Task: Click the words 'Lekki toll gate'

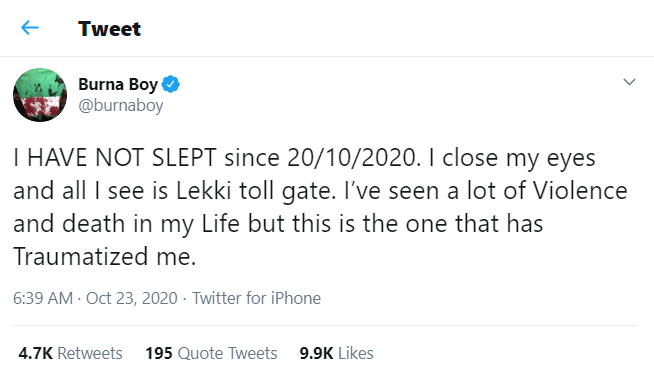Action: [x=255, y=191]
